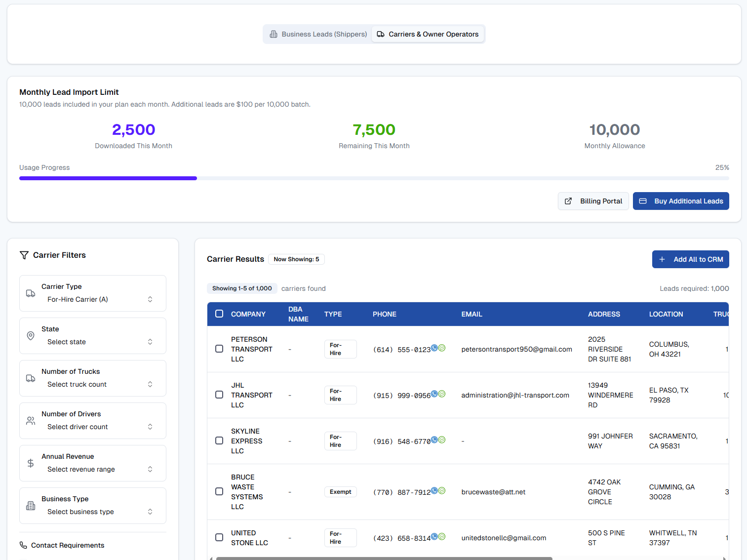Click the dollar sign icon in Annual Revenue
This screenshot has height=560, width=747.
click(31, 463)
